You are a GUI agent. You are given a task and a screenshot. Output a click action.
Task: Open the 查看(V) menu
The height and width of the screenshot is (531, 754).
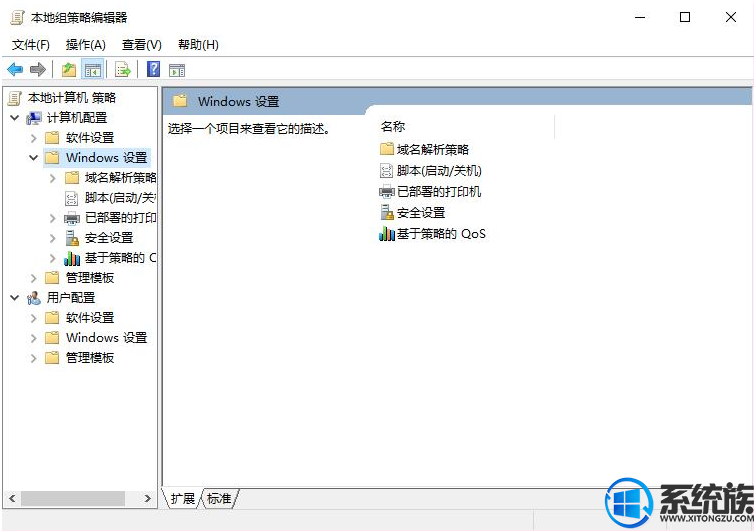point(142,45)
